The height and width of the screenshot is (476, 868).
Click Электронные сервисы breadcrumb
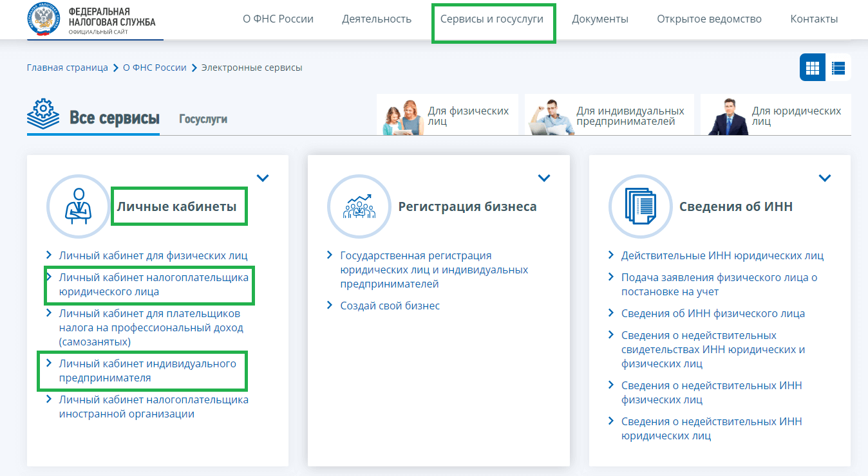pyautogui.click(x=252, y=68)
